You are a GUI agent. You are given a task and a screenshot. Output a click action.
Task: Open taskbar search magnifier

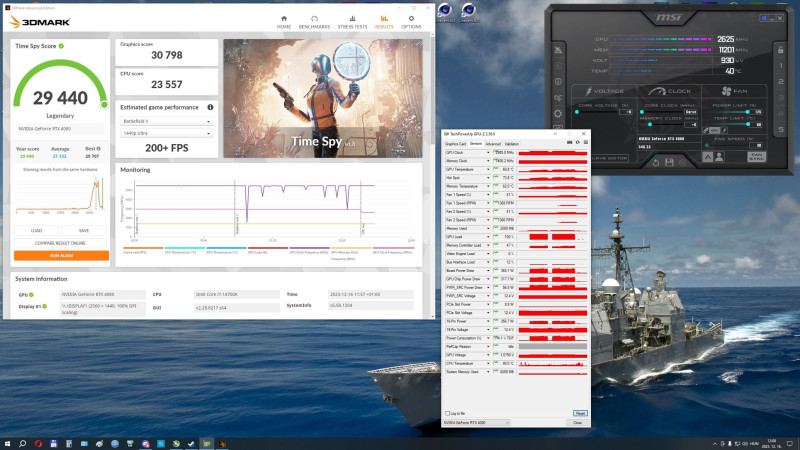click(22, 444)
